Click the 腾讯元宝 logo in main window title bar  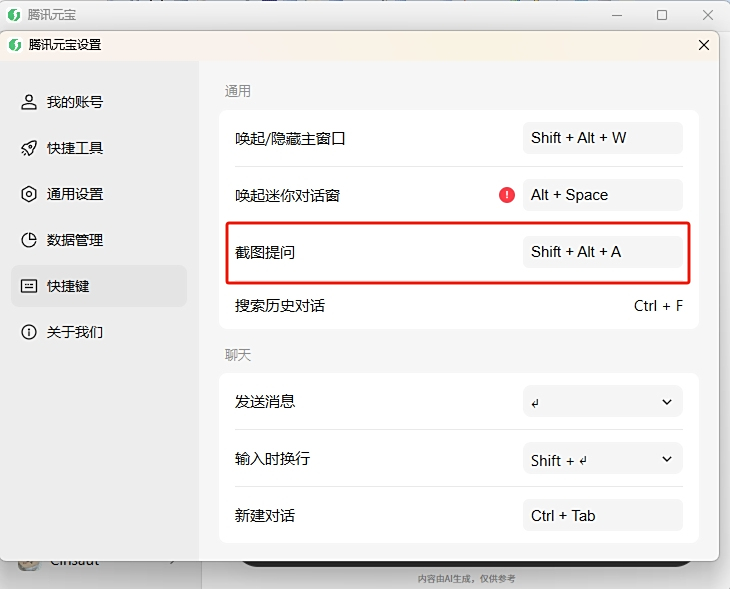pyautogui.click(x=14, y=15)
